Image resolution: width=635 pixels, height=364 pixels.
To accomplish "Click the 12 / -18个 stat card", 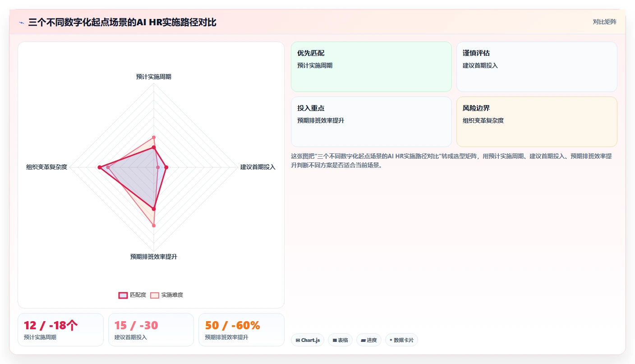I will (x=60, y=330).
